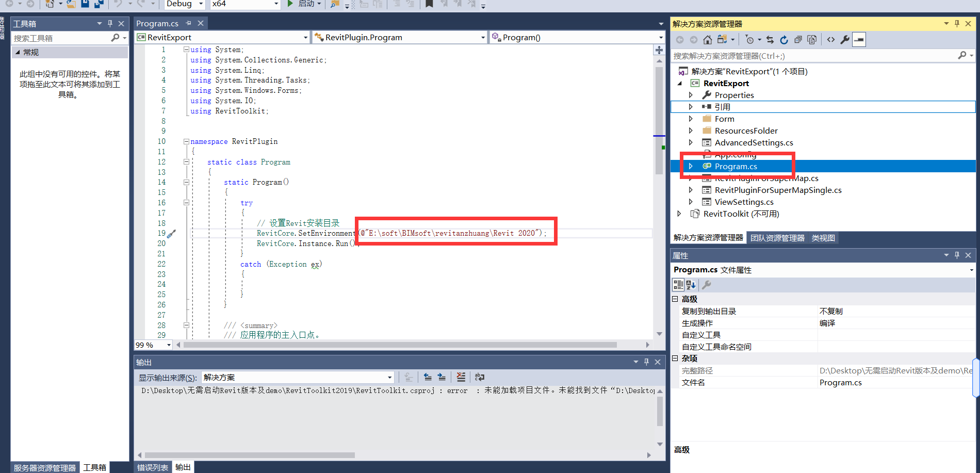Select the Properties tool wrench in Solution Explorer
Image resolution: width=980 pixels, height=473 pixels.
tap(845, 39)
